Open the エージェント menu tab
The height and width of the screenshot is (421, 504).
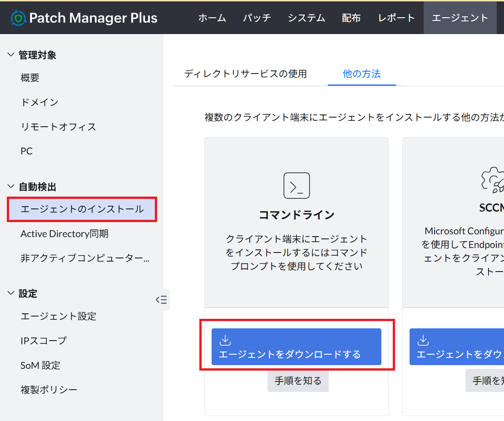(x=460, y=18)
